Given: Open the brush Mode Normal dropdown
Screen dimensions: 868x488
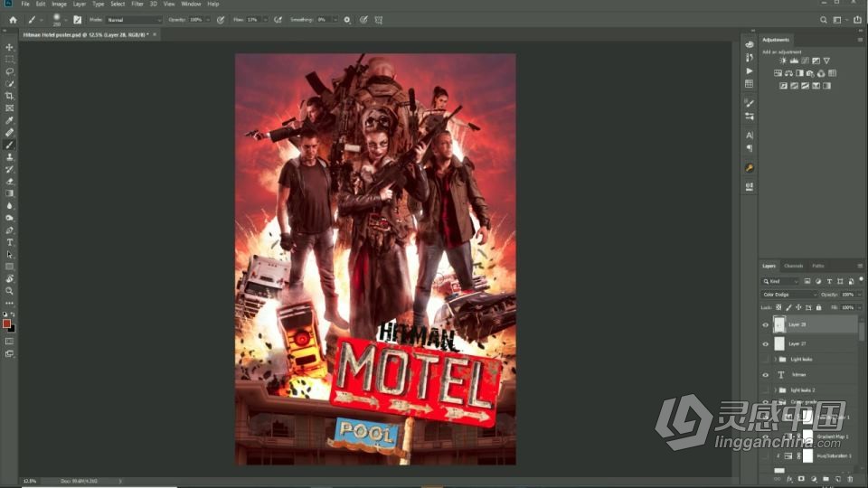Looking at the screenshot, I should coord(134,20).
